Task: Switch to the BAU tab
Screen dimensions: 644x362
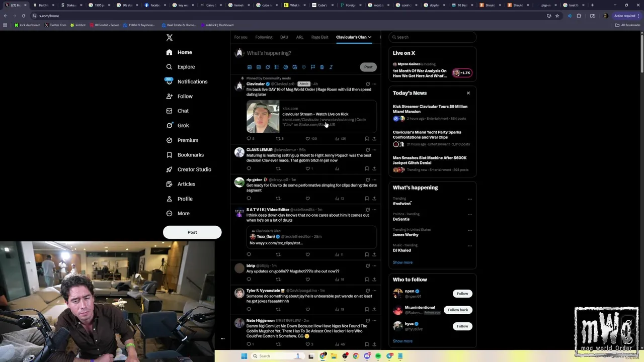Action: (284, 37)
